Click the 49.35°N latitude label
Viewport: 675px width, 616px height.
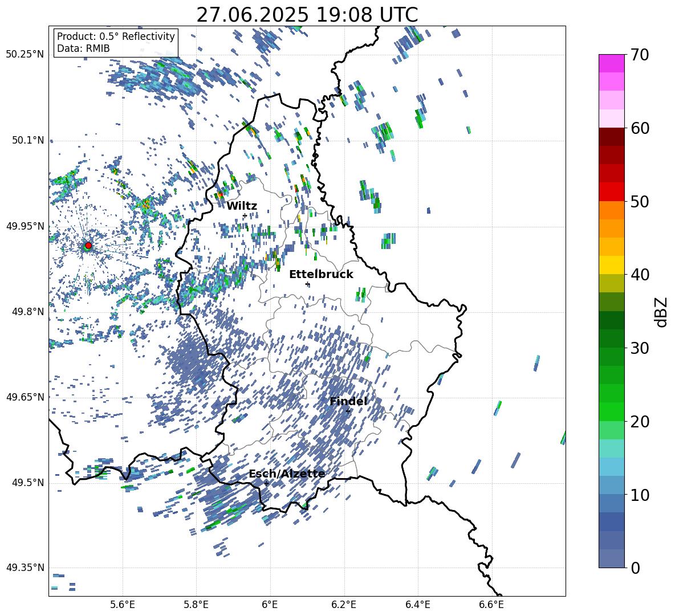25,568
